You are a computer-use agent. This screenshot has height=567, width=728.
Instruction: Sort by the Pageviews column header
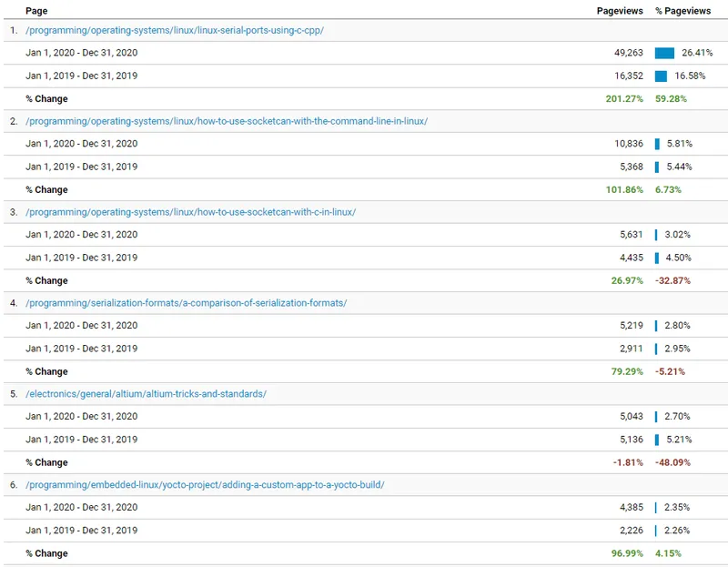click(621, 11)
